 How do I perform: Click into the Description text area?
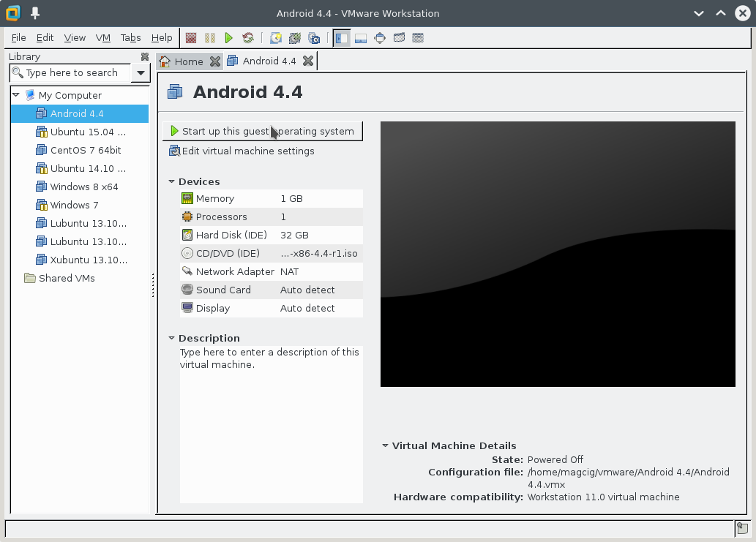tap(272, 424)
